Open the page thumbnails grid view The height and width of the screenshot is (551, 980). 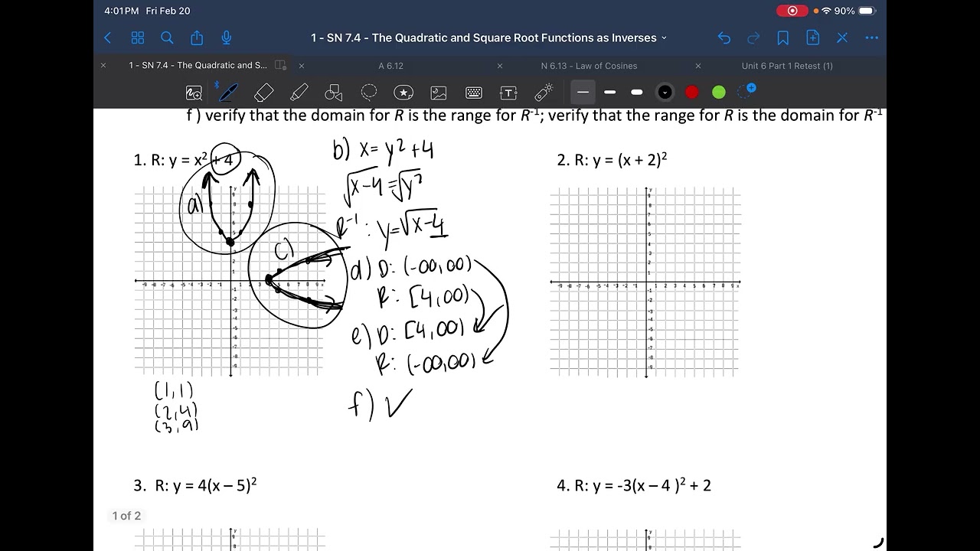tap(138, 37)
